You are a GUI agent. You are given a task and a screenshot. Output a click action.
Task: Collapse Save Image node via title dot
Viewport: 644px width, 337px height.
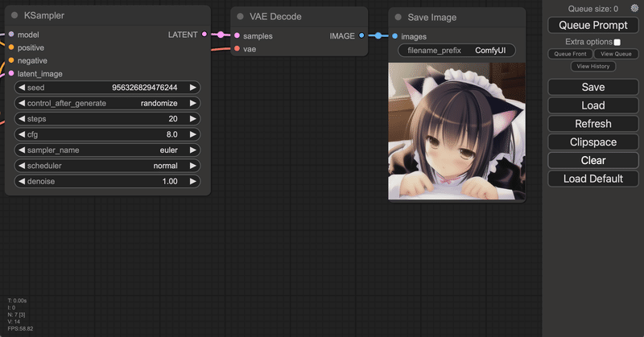point(398,17)
